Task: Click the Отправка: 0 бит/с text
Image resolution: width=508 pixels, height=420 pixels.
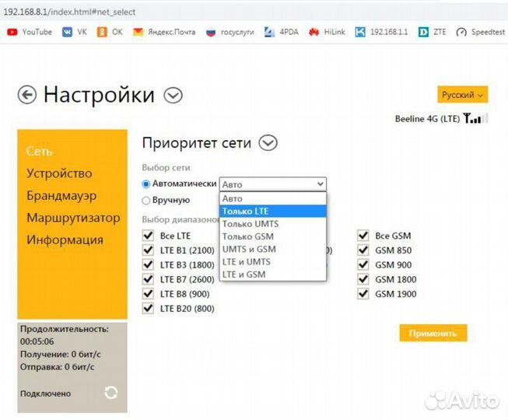Action: click(x=57, y=367)
